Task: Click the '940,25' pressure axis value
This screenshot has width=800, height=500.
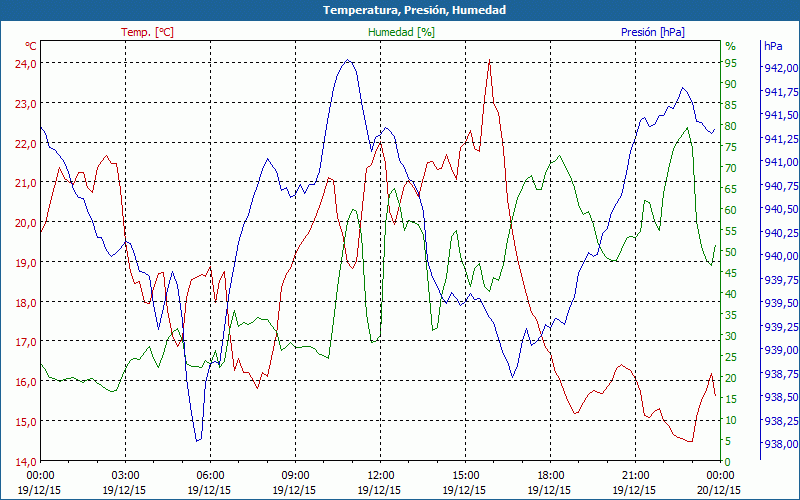Action: (781, 233)
